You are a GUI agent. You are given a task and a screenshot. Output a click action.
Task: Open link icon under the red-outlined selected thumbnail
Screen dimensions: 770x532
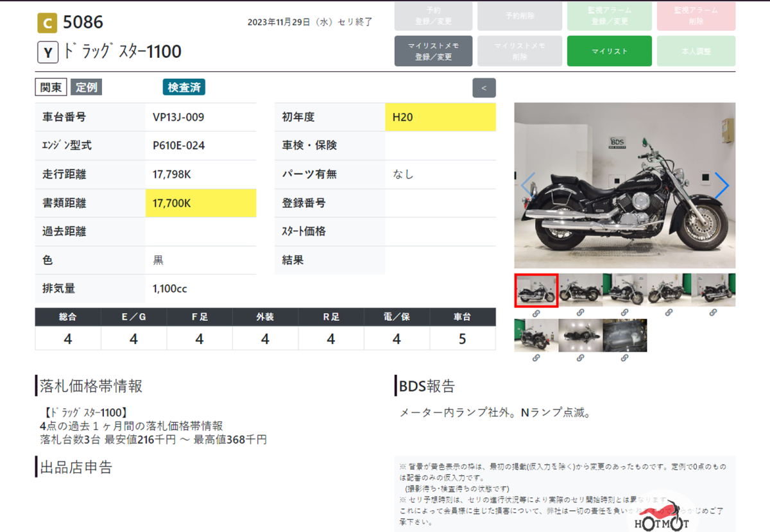click(536, 313)
